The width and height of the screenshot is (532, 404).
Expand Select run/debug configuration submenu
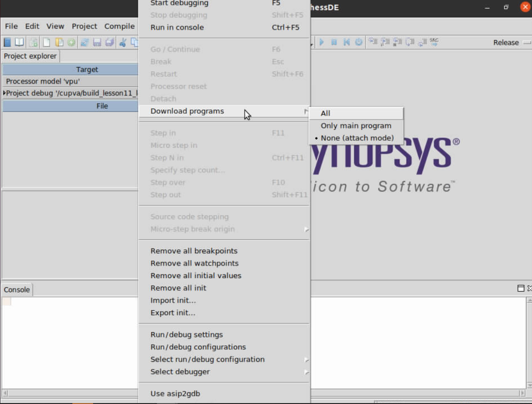(x=207, y=360)
